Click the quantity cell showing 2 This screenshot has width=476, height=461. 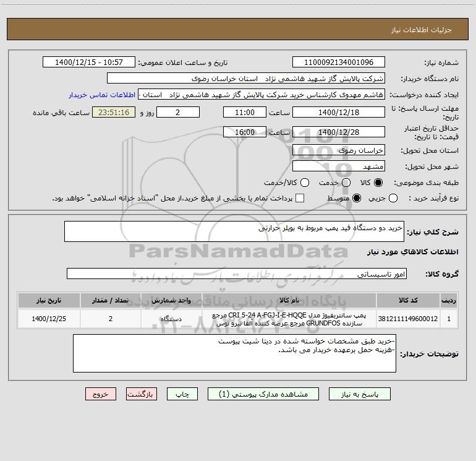pyautogui.click(x=111, y=319)
